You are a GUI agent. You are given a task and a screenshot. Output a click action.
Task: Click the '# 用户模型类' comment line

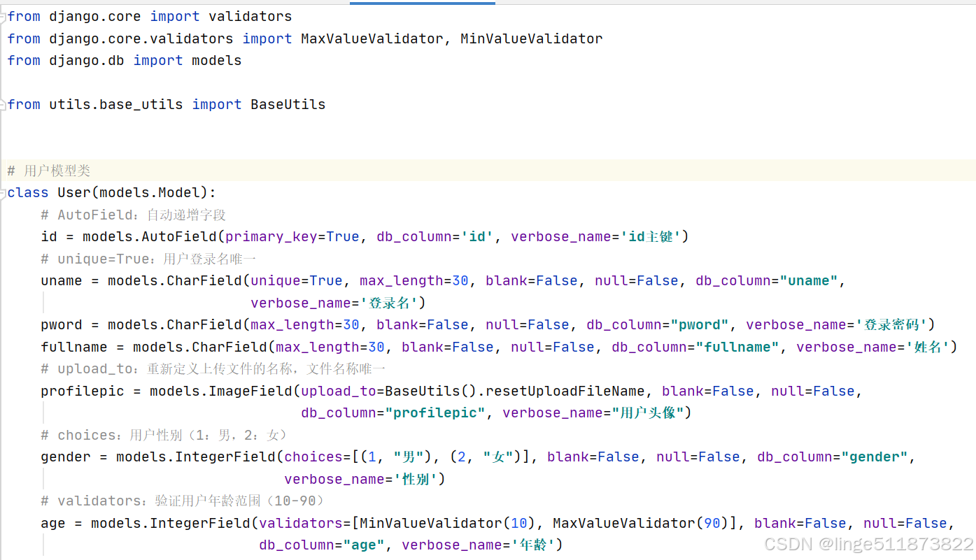(49, 171)
